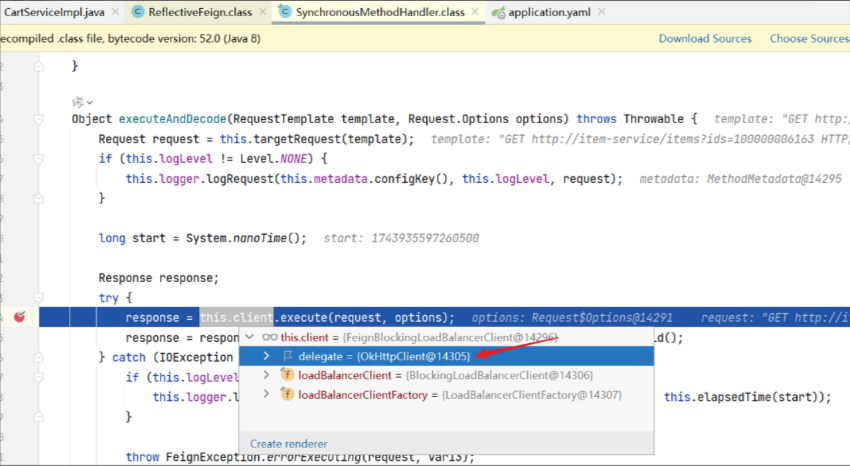The height and width of the screenshot is (466, 850).
Task: Click the class icon on SynchronousMethodHandler.class tab
Action: pyautogui.click(x=285, y=11)
